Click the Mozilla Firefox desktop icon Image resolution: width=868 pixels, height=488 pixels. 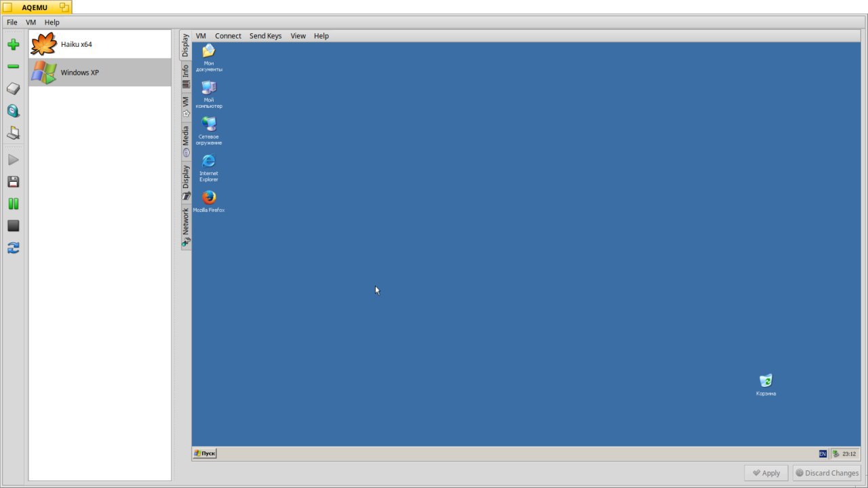click(x=209, y=202)
